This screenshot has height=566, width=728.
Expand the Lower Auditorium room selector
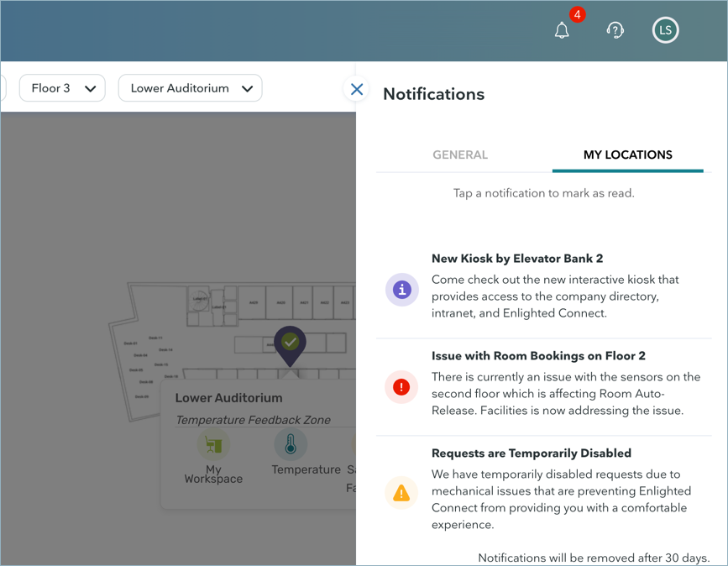click(190, 87)
